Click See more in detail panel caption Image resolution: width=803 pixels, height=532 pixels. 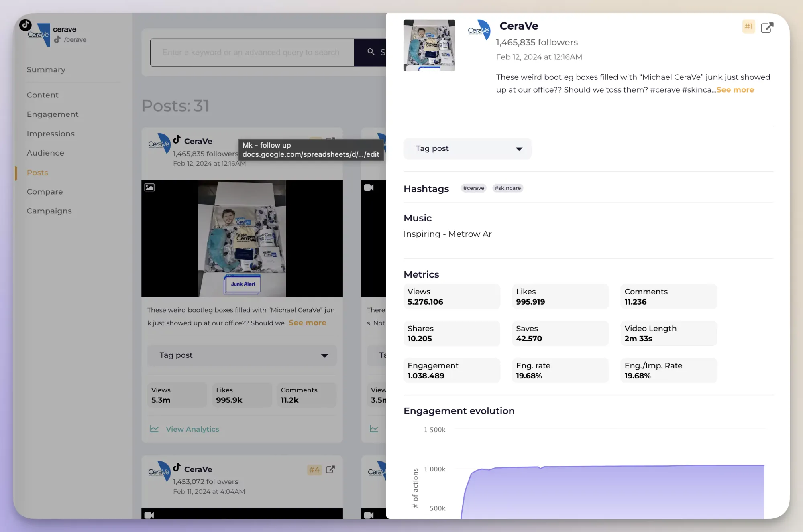tap(735, 90)
